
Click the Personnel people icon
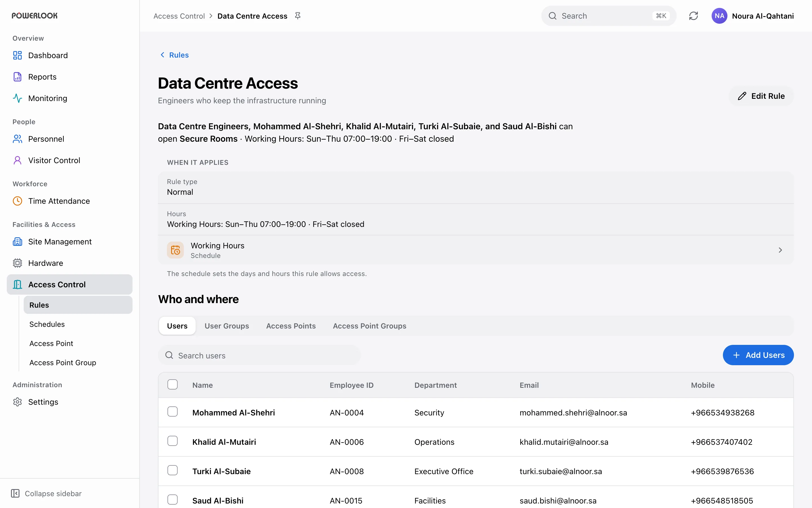click(x=17, y=139)
